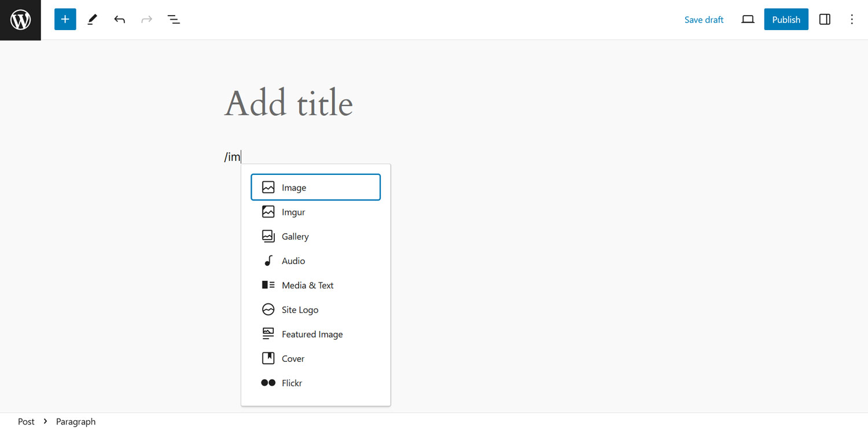Pick the Media & Text block
868x429 pixels.
pos(315,285)
